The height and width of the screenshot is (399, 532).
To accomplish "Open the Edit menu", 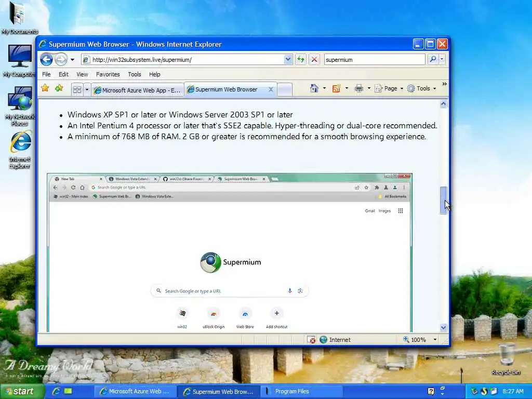I will click(x=63, y=74).
